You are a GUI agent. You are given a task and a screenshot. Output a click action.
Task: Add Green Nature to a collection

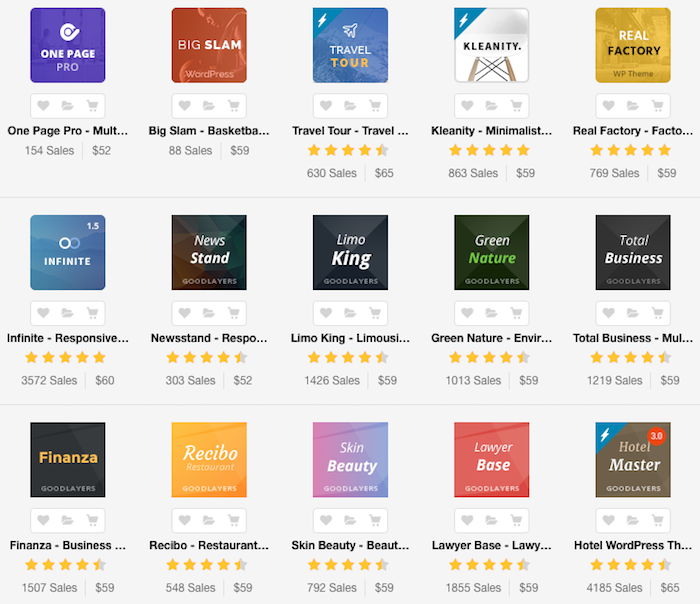pos(491,313)
